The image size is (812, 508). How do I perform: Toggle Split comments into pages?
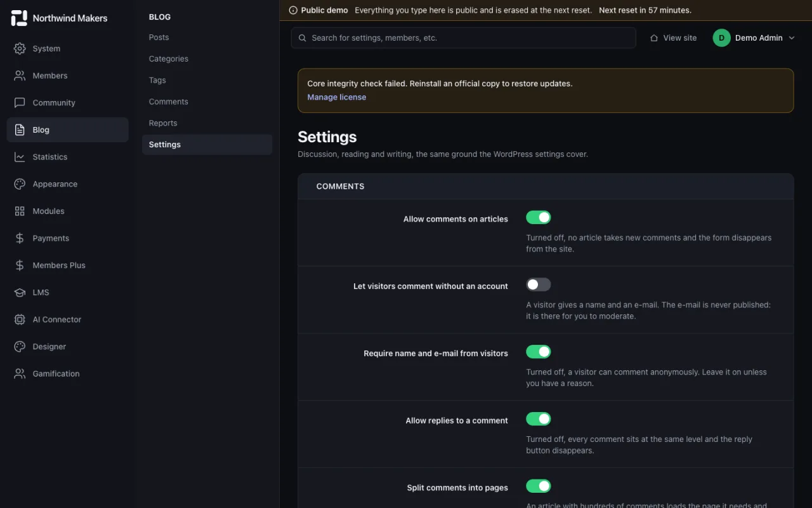(x=539, y=486)
